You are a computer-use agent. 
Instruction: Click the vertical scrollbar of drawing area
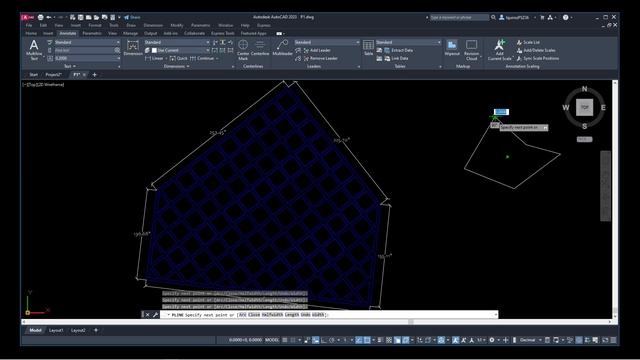(615, 198)
